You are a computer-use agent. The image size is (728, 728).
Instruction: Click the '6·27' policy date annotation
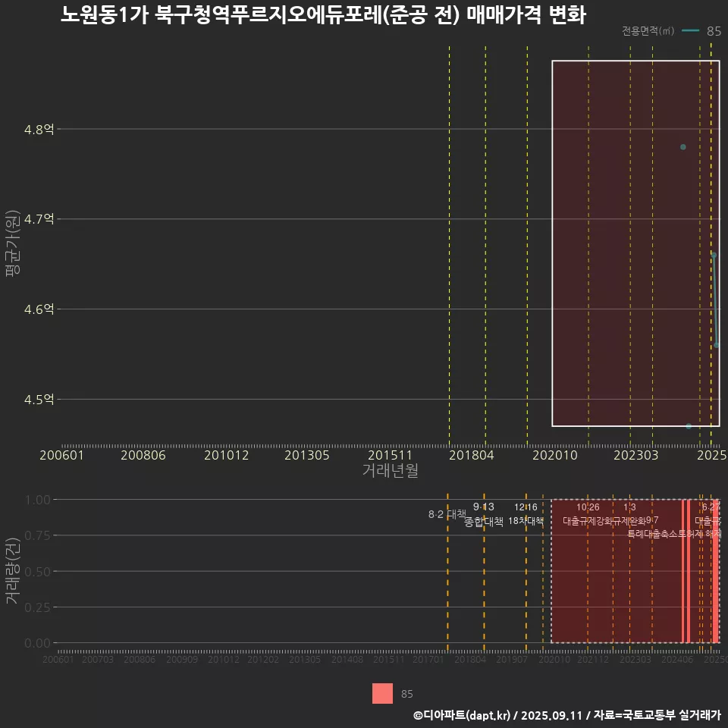click(711, 507)
